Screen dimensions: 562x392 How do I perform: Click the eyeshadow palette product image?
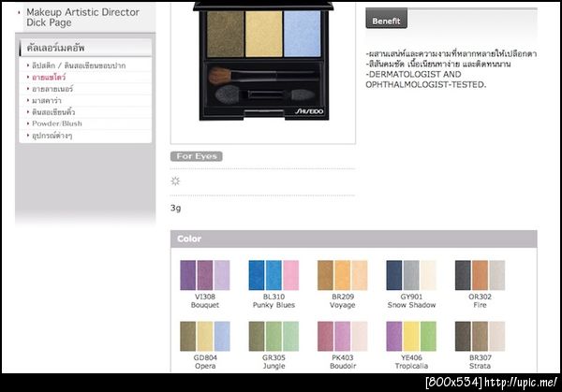tap(263, 61)
